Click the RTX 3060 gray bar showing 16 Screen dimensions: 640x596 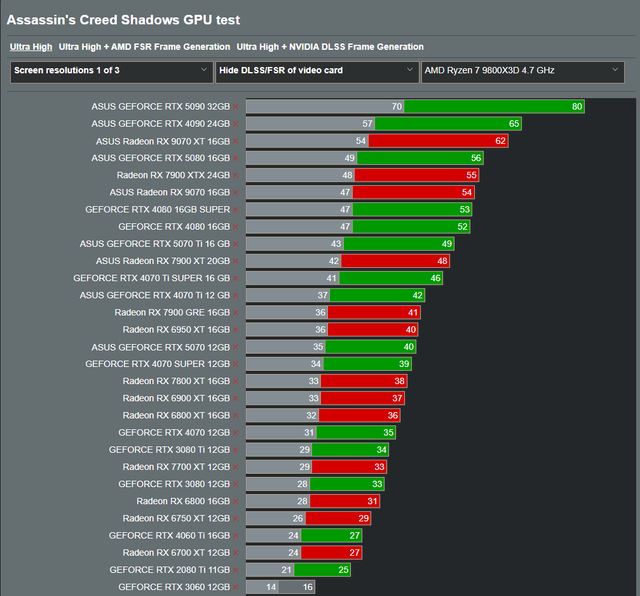coord(297,587)
